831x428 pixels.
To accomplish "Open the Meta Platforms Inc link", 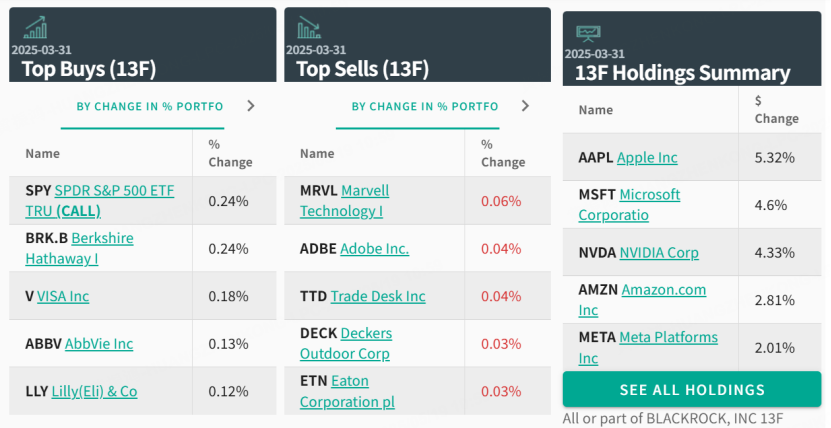I will (x=668, y=338).
